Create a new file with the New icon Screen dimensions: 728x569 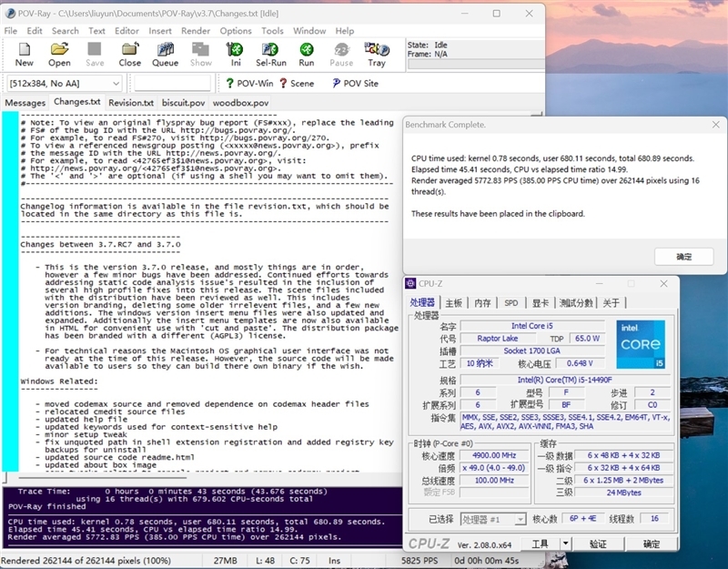click(24, 53)
